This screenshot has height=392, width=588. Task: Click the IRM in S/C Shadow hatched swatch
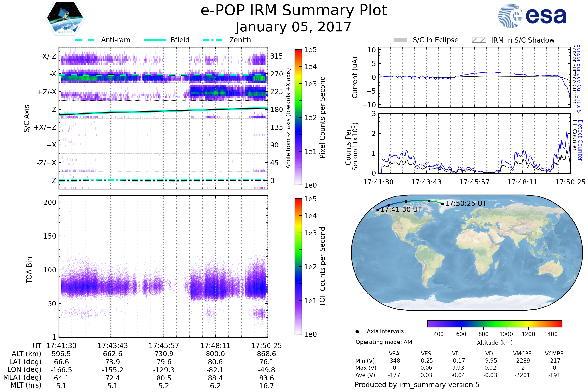tap(479, 40)
